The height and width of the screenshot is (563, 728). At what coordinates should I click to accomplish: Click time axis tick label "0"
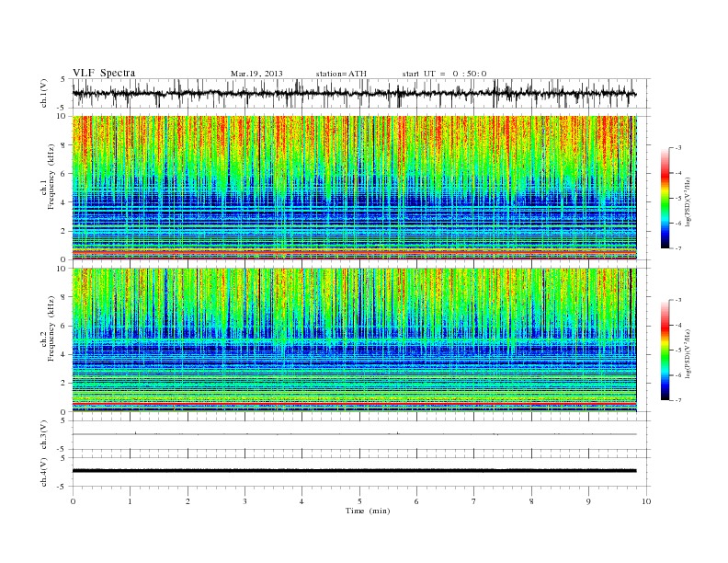(73, 501)
